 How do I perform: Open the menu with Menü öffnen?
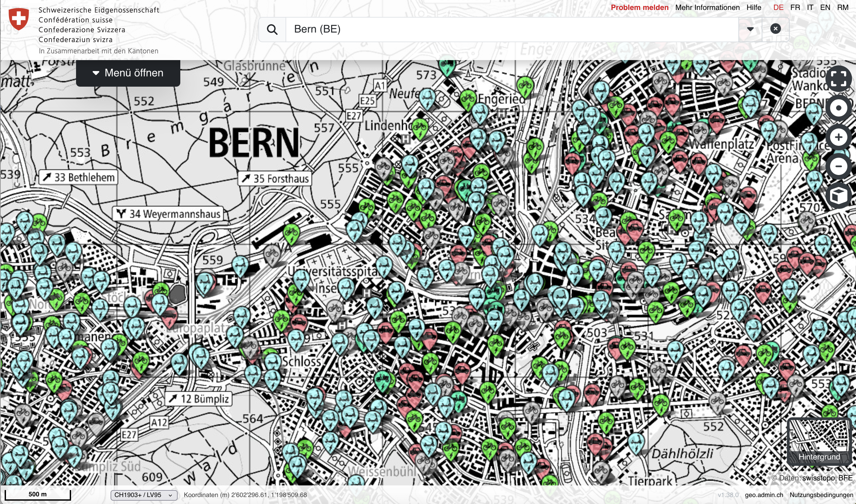pos(128,73)
